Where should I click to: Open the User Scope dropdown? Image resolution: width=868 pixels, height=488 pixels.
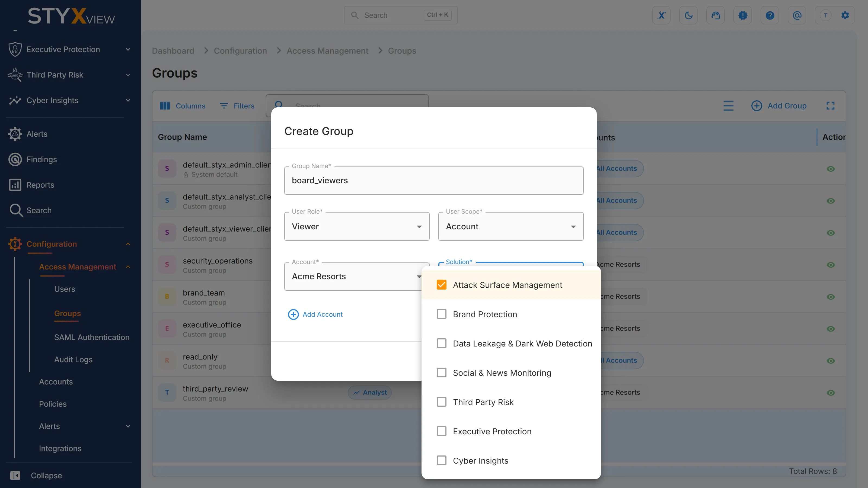[511, 226]
